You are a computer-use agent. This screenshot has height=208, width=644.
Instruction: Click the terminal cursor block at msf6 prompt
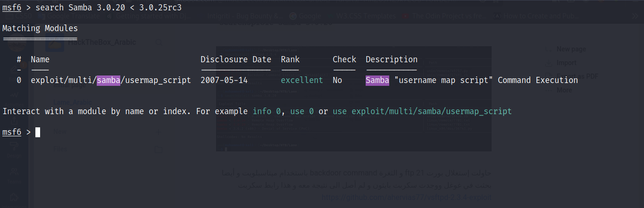38,132
